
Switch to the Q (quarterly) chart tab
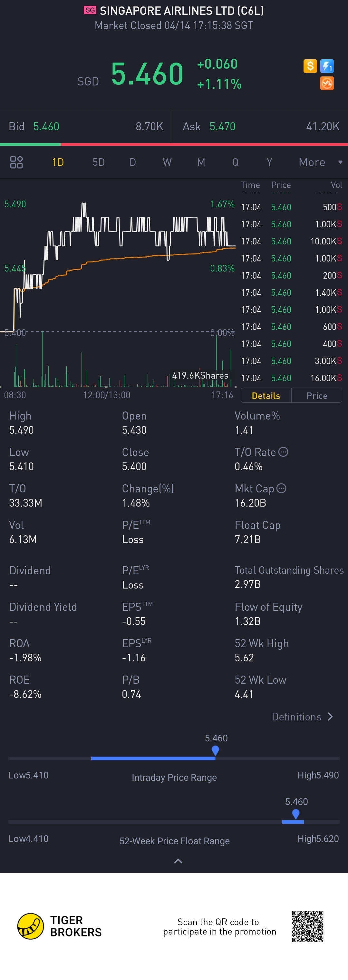pos(236,162)
